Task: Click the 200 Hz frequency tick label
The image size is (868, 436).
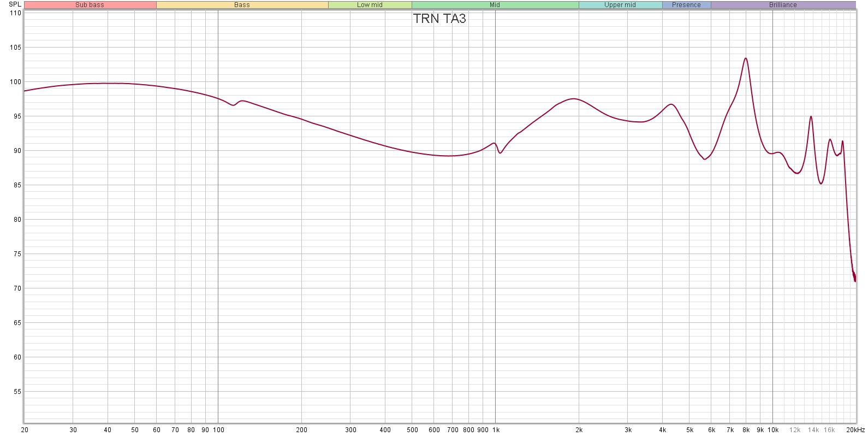Action: pyautogui.click(x=302, y=430)
